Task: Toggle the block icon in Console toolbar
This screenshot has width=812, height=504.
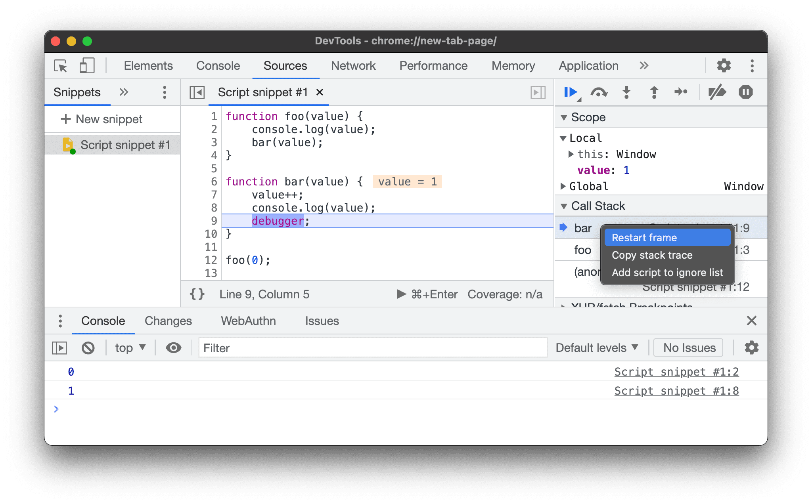Action: (x=88, y=347)
